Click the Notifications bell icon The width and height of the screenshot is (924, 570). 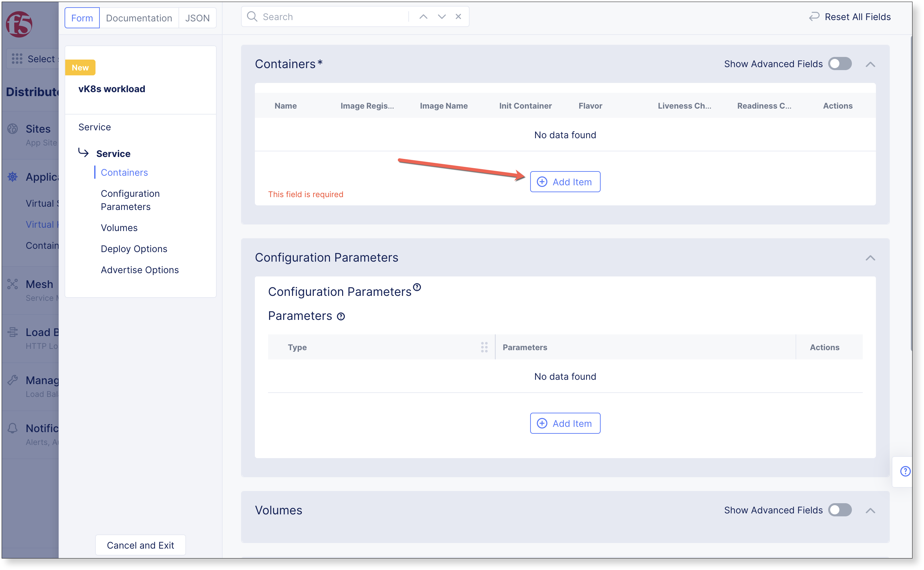point(13,428)
